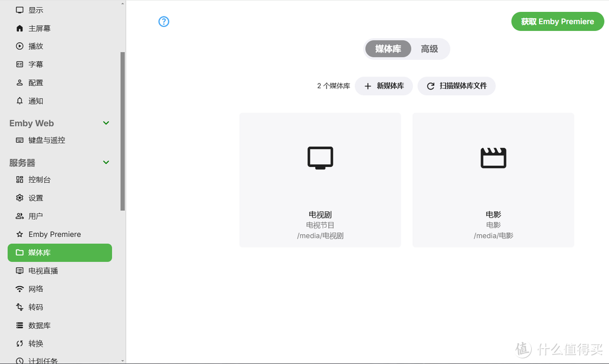Click the 电视节目 type label

click(320, 225)
